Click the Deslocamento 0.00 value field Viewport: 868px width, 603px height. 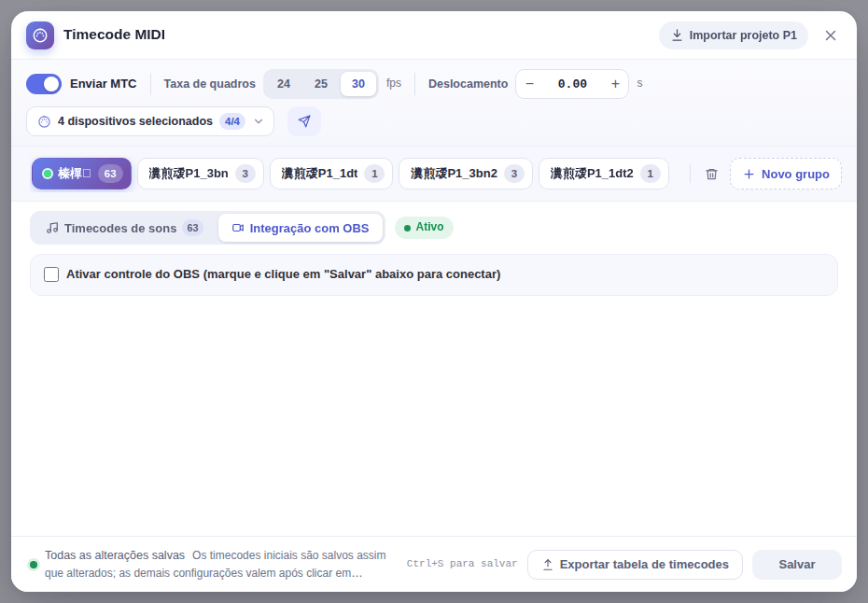(x=572, y=84)
